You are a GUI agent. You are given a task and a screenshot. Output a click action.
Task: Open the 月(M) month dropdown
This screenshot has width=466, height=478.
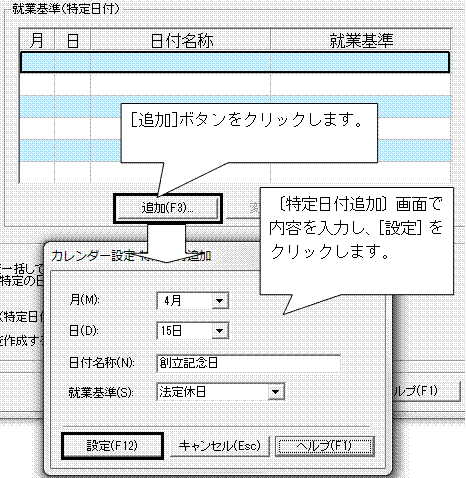click(x=219, y=301)
